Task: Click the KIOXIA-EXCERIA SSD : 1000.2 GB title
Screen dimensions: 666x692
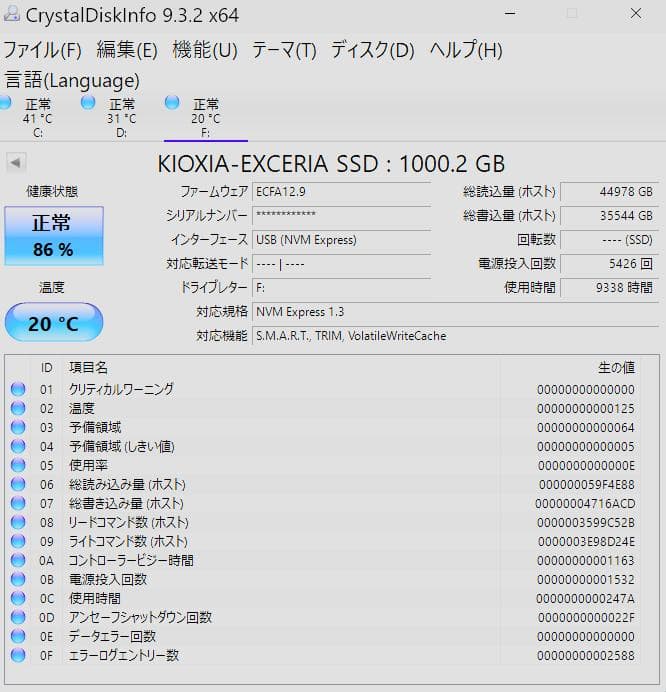Action: [x=331, y=164]
